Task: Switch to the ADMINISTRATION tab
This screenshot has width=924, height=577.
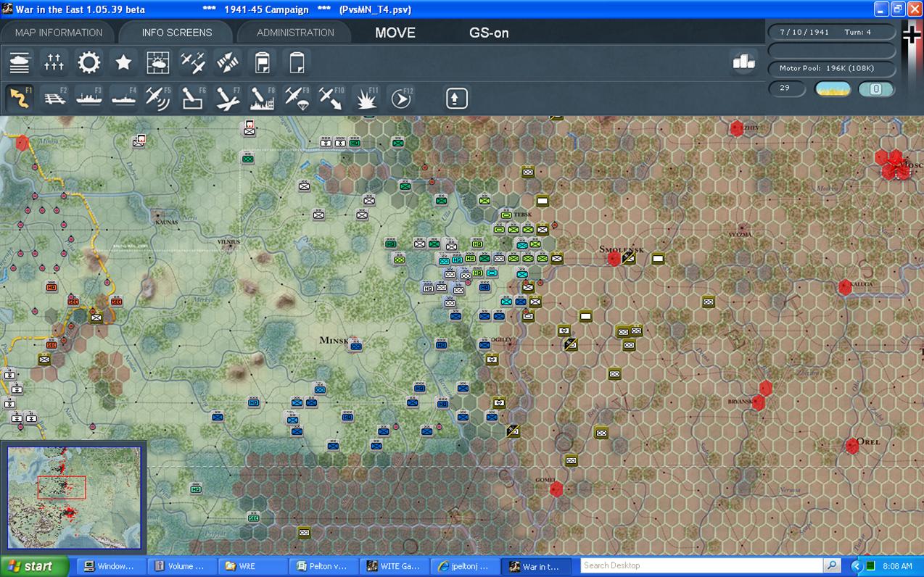Action: click(x=295, y=33)
